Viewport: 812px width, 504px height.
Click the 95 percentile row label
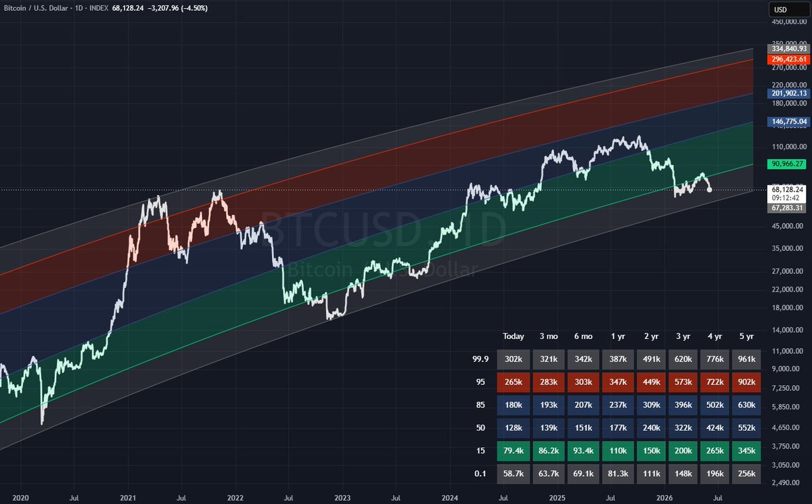[480, 382]
